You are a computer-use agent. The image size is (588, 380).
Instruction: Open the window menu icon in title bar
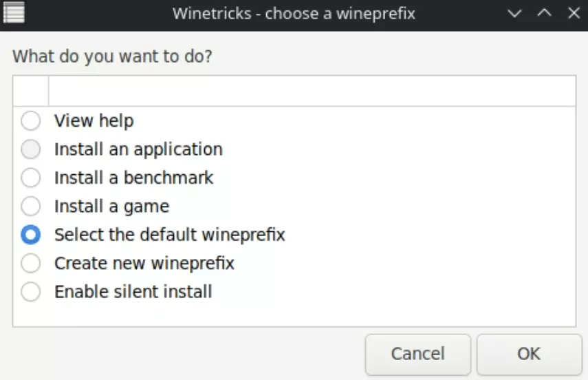(14, 13)
